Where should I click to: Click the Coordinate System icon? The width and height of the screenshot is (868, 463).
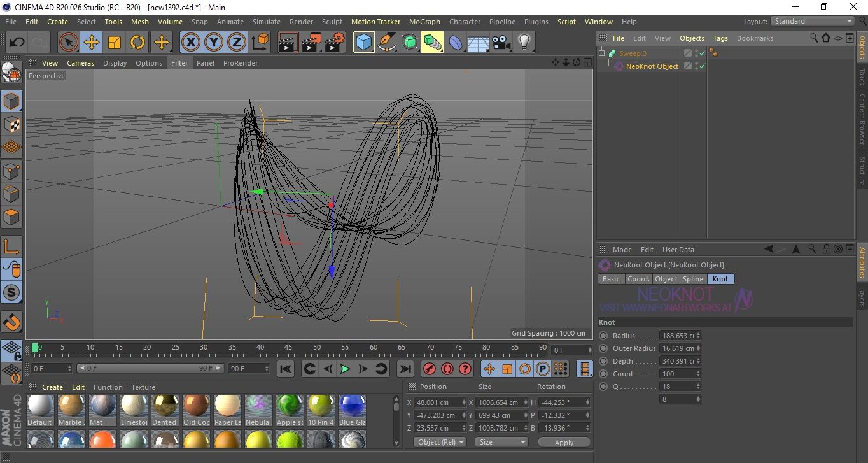point(260,43)
